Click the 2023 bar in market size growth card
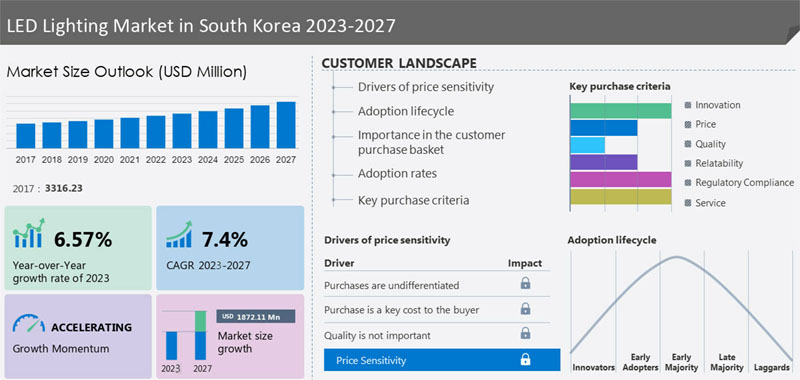 coord(171,346)
